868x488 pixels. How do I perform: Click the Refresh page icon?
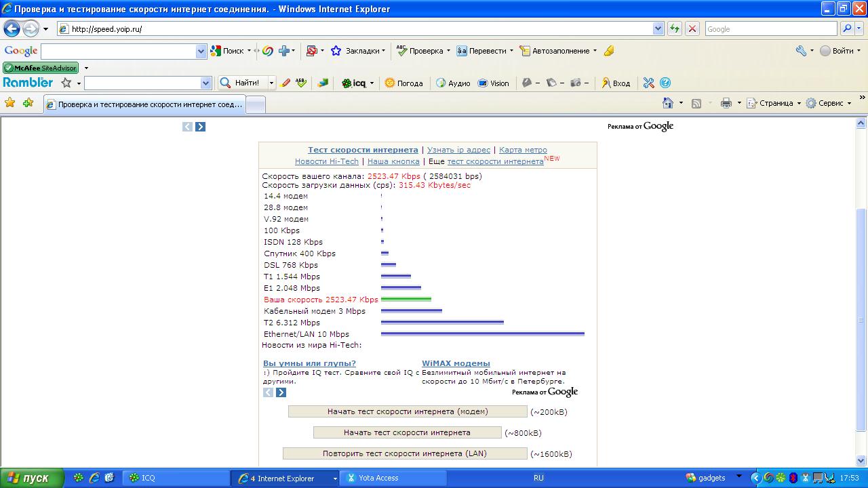675,29
